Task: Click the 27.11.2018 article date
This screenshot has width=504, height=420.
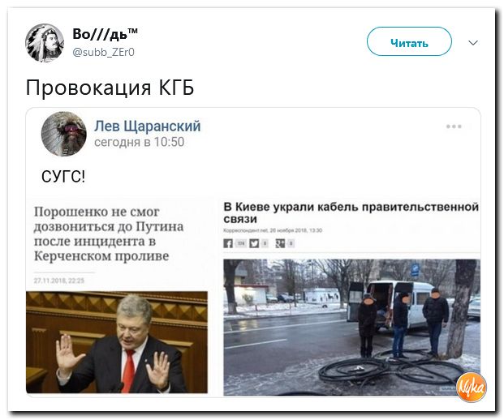Action: pyautogui.click(x=58, y=281)
